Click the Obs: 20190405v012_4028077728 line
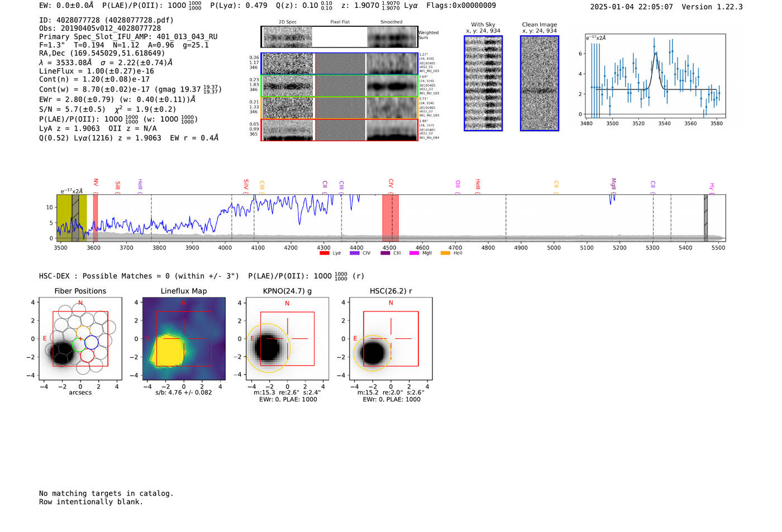 tap(100, 28)
